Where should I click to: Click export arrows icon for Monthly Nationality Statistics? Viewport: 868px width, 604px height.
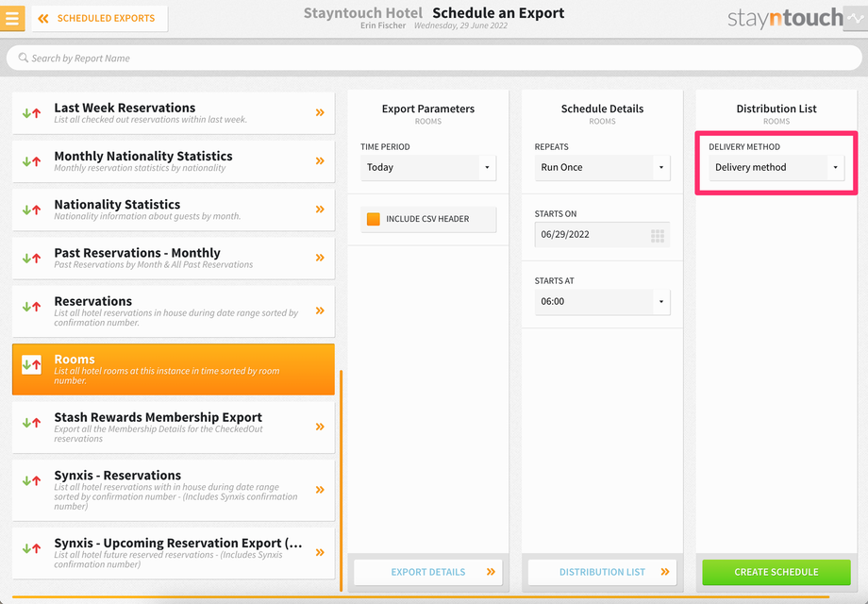(31, 161)
